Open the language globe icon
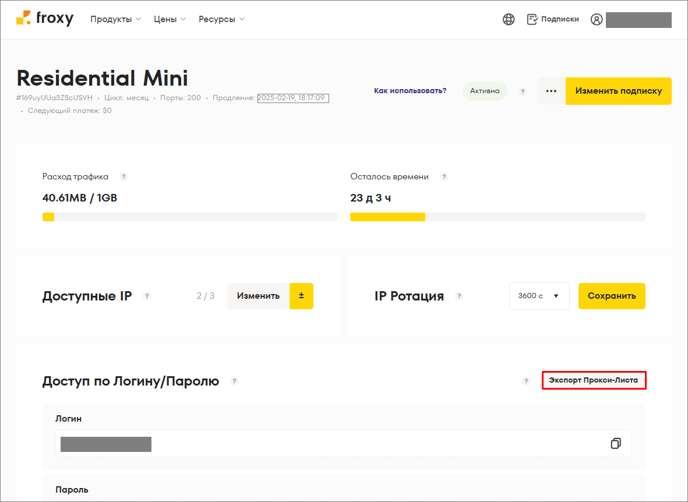The height and width of the screenshot is (502, 688). [509, 19]
